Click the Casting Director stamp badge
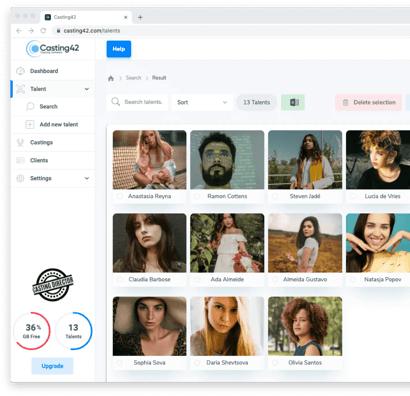The width and height of the screenshot is (410, 396). (53, 285)
